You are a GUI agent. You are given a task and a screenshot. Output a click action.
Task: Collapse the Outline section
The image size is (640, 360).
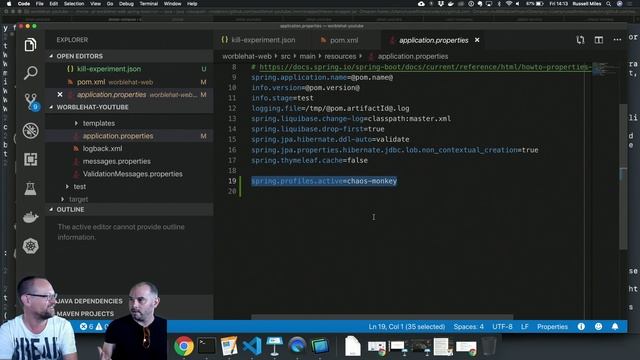point(70,209)
